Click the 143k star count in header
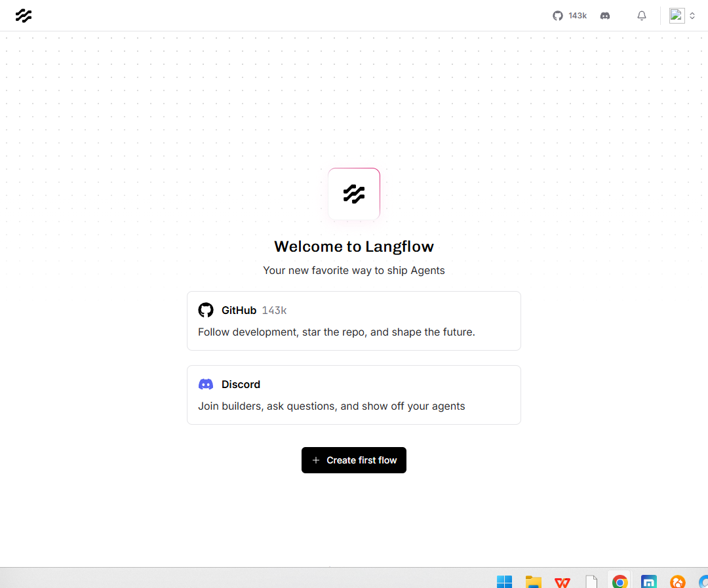The image size is (708, 588). point(578,16)
